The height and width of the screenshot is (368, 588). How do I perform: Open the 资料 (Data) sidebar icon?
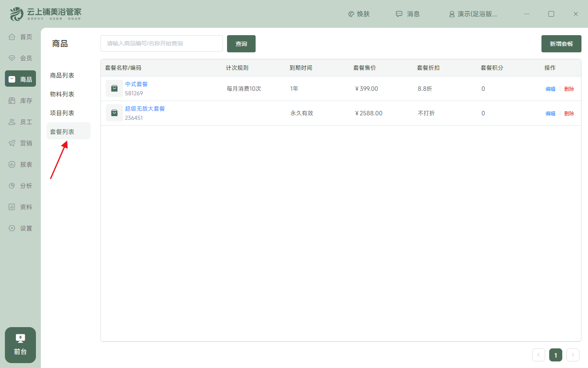(x=20, y=206)
